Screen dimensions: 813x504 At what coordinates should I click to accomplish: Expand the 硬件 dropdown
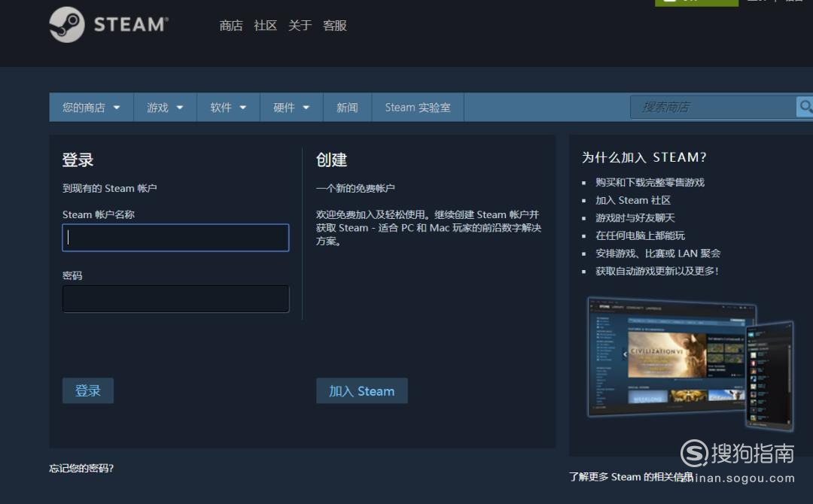[x=291, y=108]
